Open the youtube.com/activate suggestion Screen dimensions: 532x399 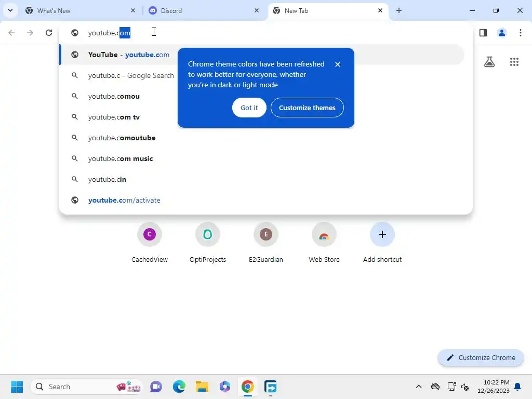tap(265, 200)
